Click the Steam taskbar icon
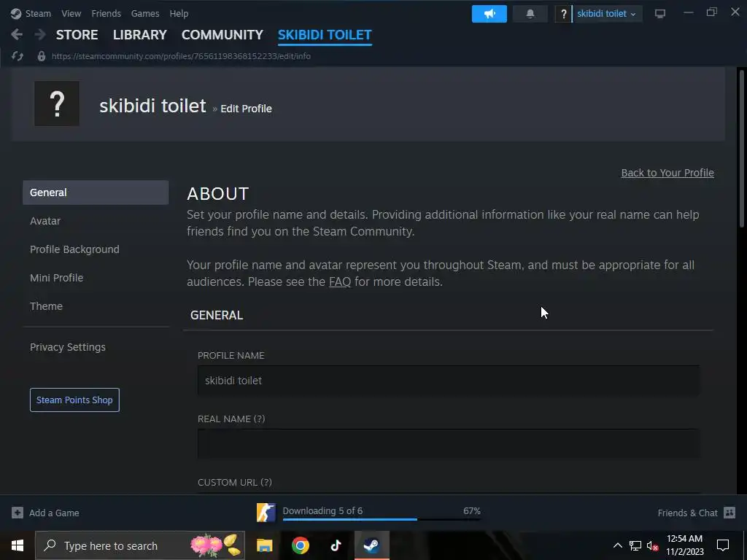Viewport: 747px width, 560px height. (x=371, y=545)
